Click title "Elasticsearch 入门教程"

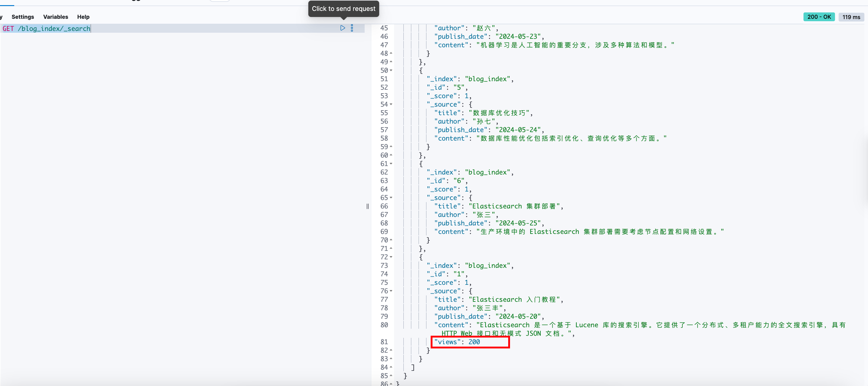point(514,299)
